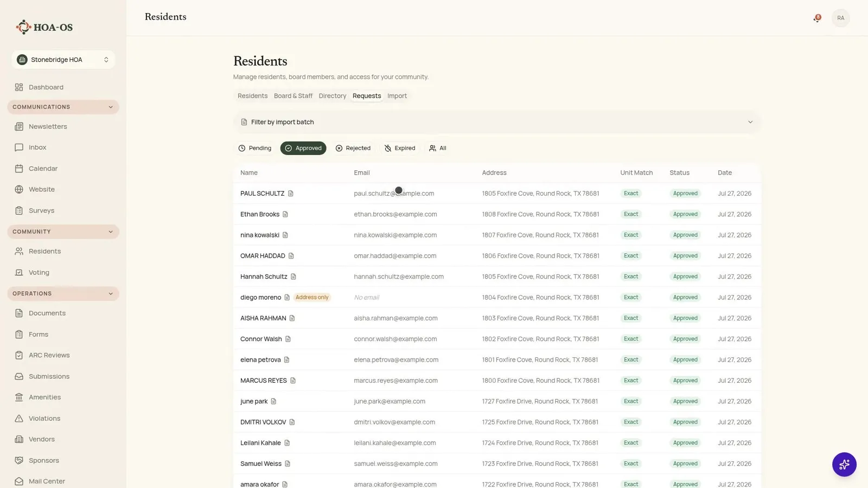Click the Calendar sidebar icon
Viewport: 868px width, 488px height.
tap(19, 169)
